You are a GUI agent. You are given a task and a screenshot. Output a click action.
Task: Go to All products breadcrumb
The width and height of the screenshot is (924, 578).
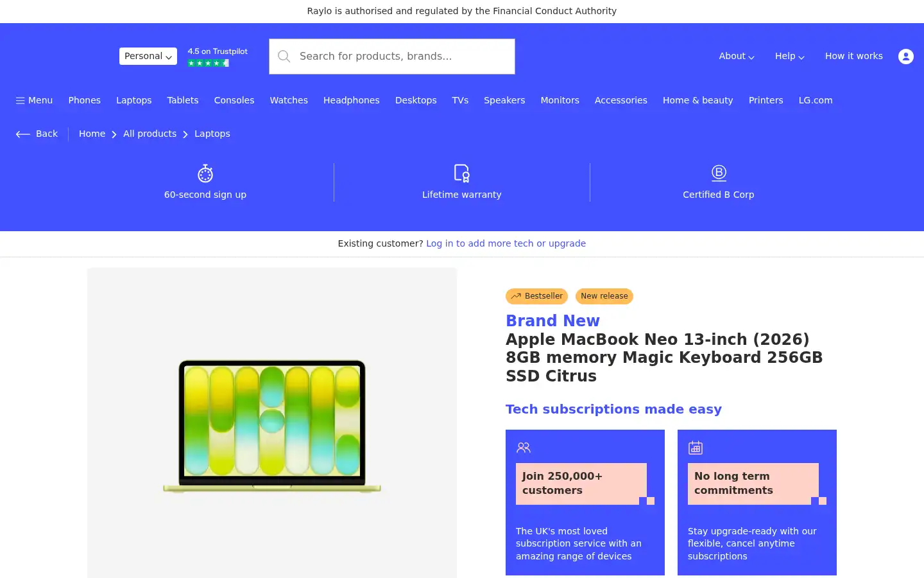(150, 134)
